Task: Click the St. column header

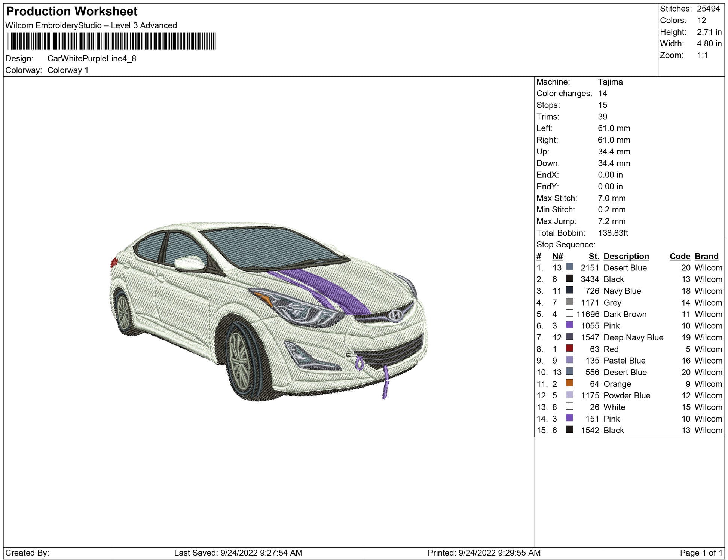Action: 594,256
